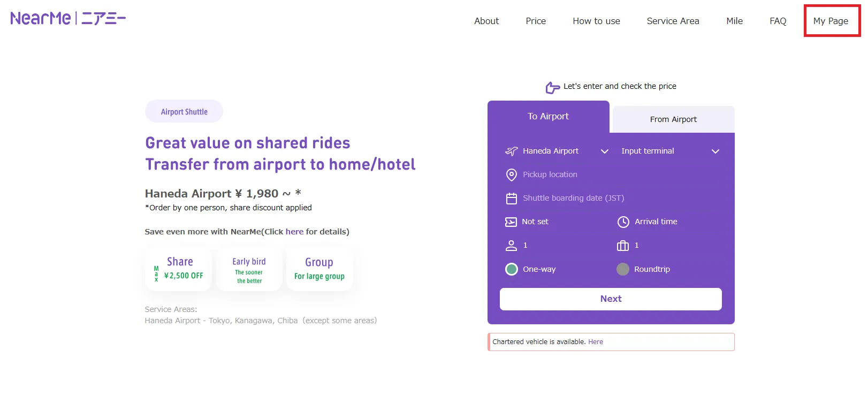The width and height of the screenshot is (868, 396).
Task: Click the calendar icon for boarding date
Action: point(512,199)
